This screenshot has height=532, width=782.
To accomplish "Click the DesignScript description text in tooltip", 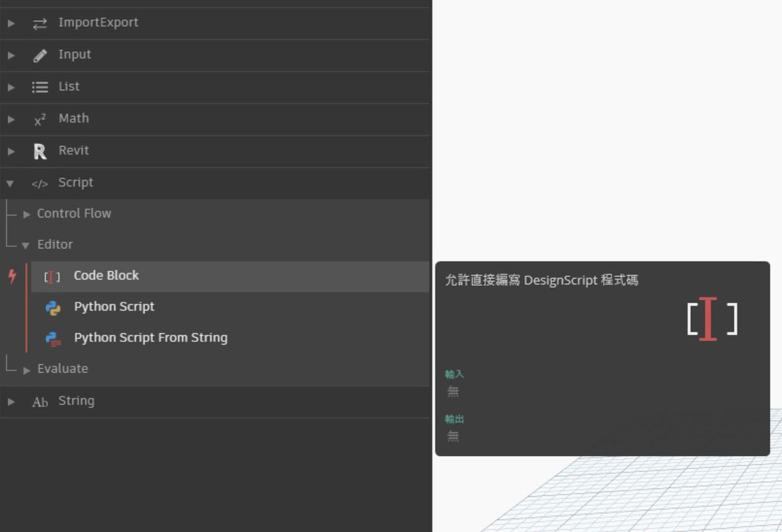I will point(542,280).
